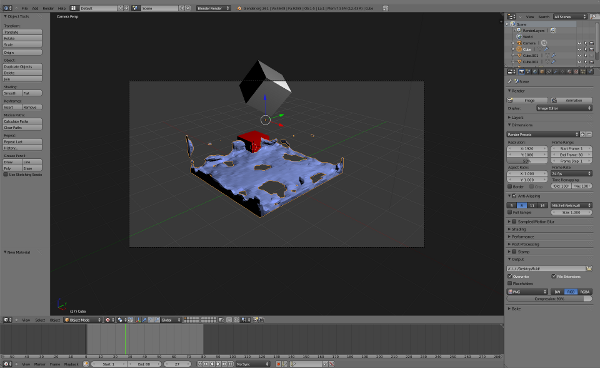Open the Help menu

pyautogui.click(x=62, y=8)
